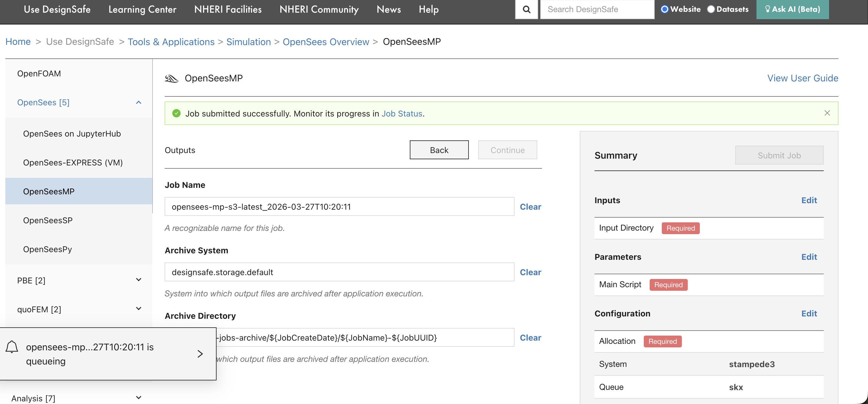This screenshot has height=404, width=868.
Task: Go to Home breadcrumb
Action: point(18,42)
